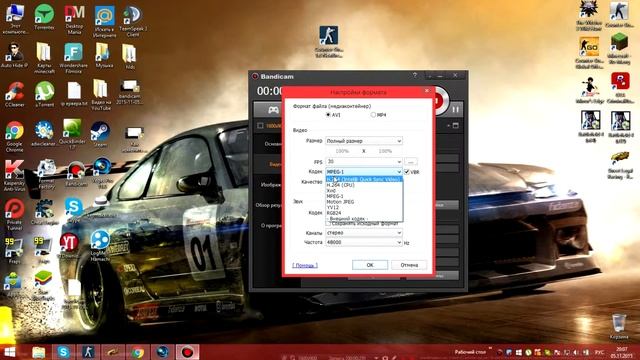Open the uTorrent desktop icon
The image size is (640, 360).
click(x=44, y=94)
